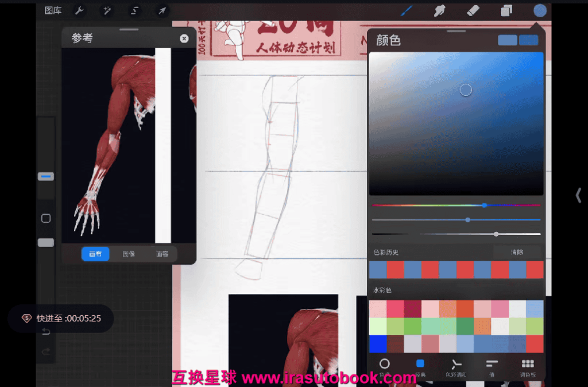Close the 参考 reference panel
The width and height of the screenshot is (588, 387).
pos(184,38)
